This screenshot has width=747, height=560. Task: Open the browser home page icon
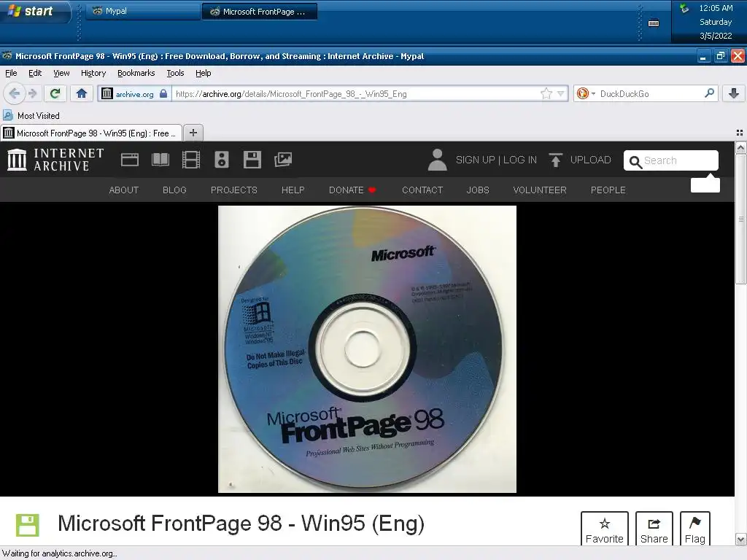coord(82,93)
